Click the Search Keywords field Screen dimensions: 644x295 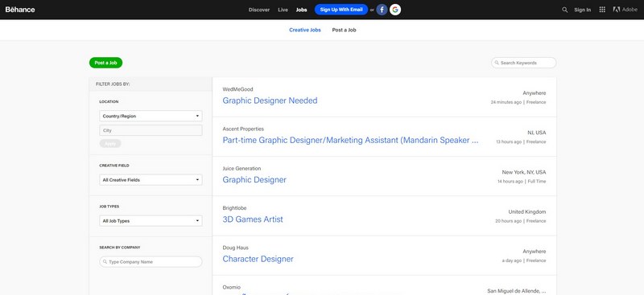click(x=524, y=63)
